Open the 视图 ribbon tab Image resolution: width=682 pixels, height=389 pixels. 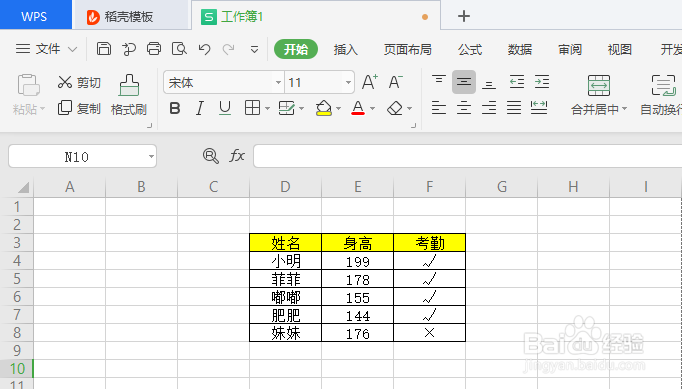619,50
